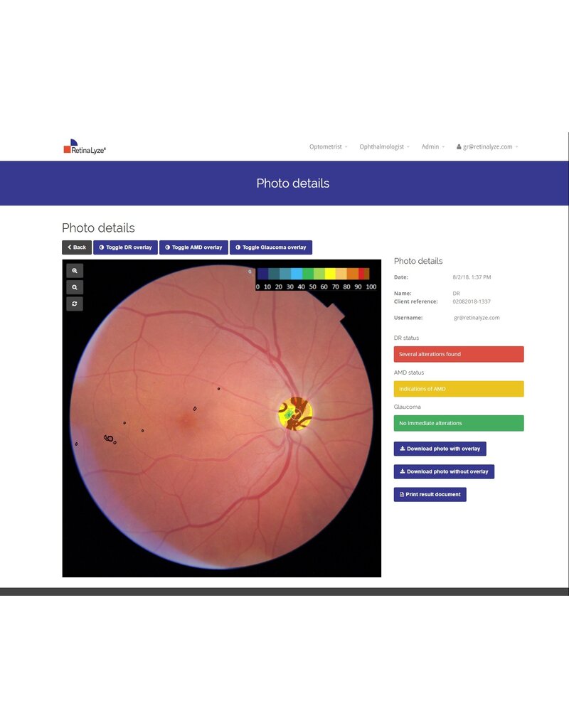Toggle the DR overlay
Screen dimensions: 569x728
coord(126,247)
